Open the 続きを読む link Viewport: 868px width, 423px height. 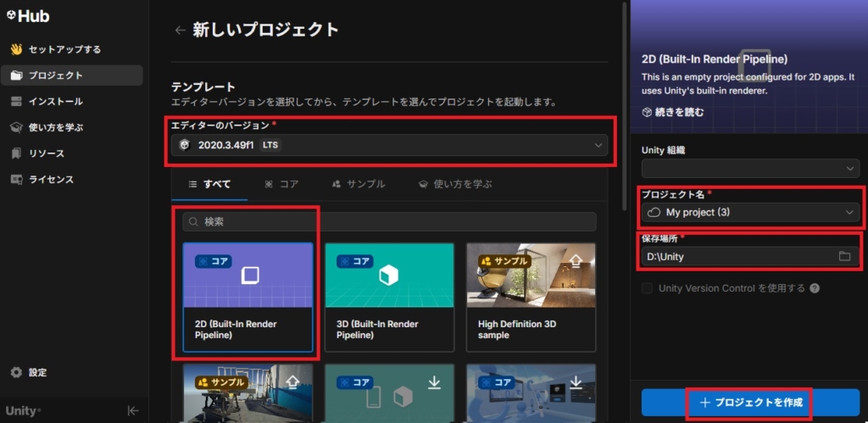point(673,112)
